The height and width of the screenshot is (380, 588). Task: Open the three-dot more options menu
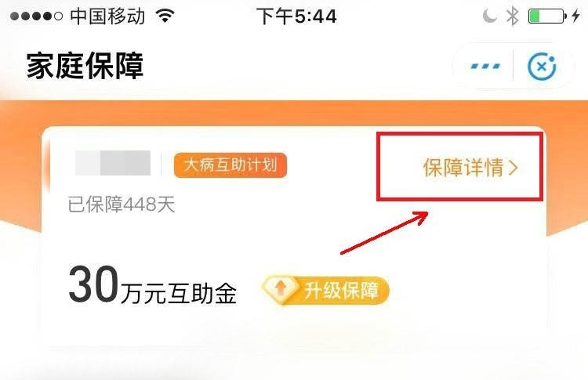485,67
